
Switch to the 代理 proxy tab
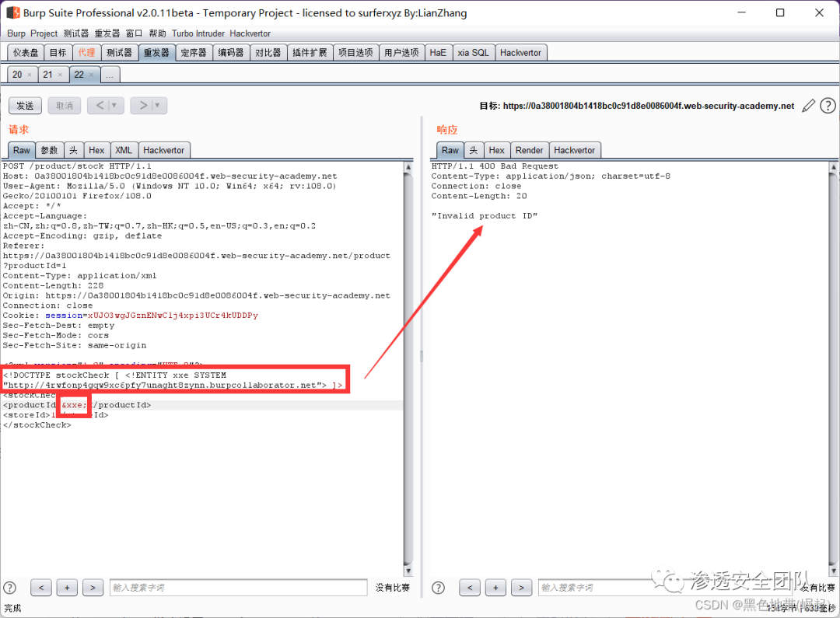click(x=86, y=53)
